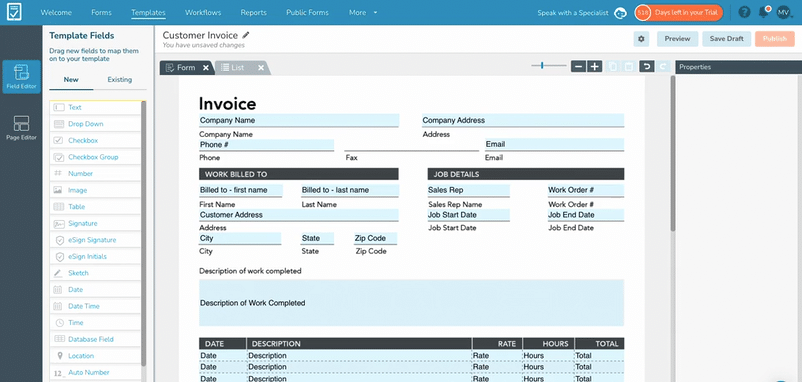Select the Job Start Date field

coord(469,215)
